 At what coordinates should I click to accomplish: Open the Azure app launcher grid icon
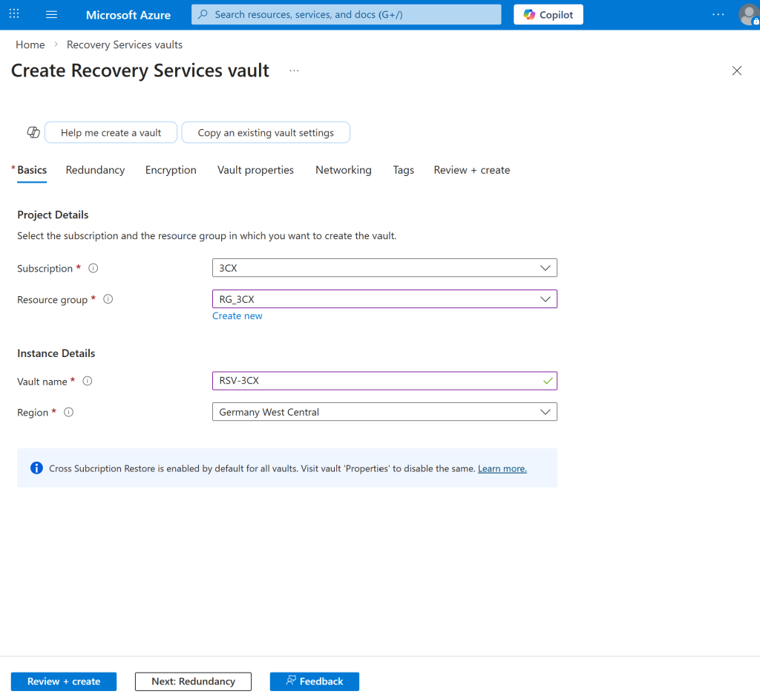[x=14, y=15]
